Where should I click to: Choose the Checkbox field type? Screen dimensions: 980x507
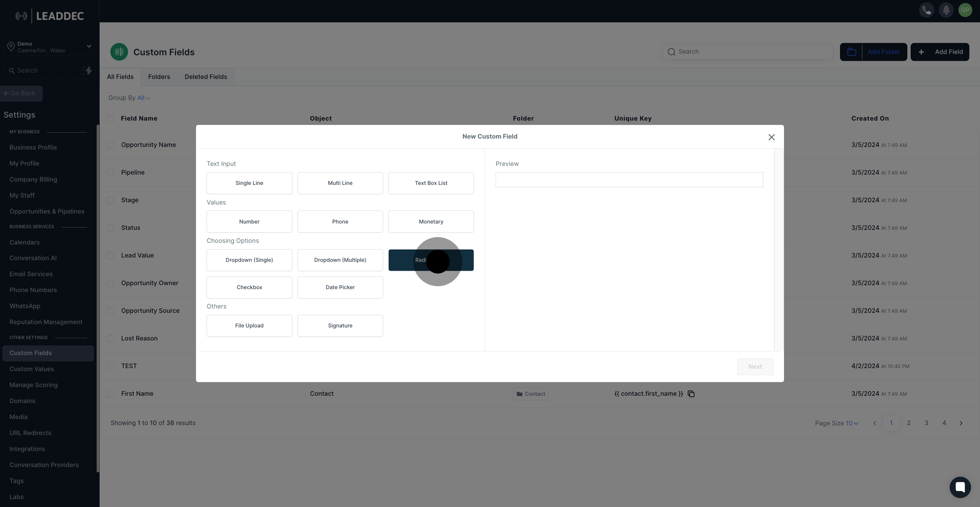click(249, 287)
